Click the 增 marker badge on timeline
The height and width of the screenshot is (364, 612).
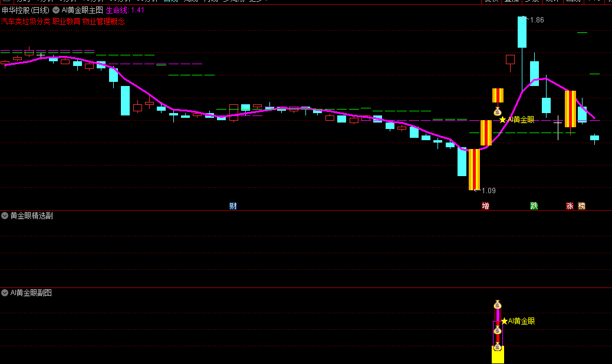486,206
